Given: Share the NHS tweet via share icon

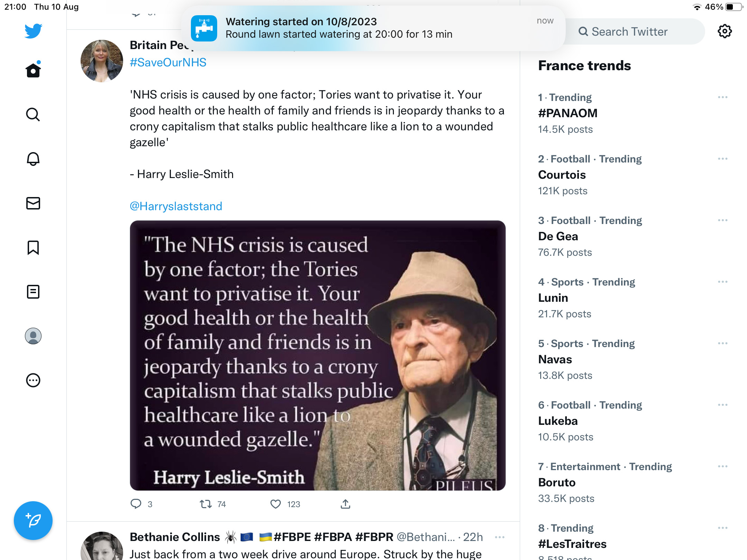Looking at the screenshot, I should pyautogui.click(x=345, y=504).
